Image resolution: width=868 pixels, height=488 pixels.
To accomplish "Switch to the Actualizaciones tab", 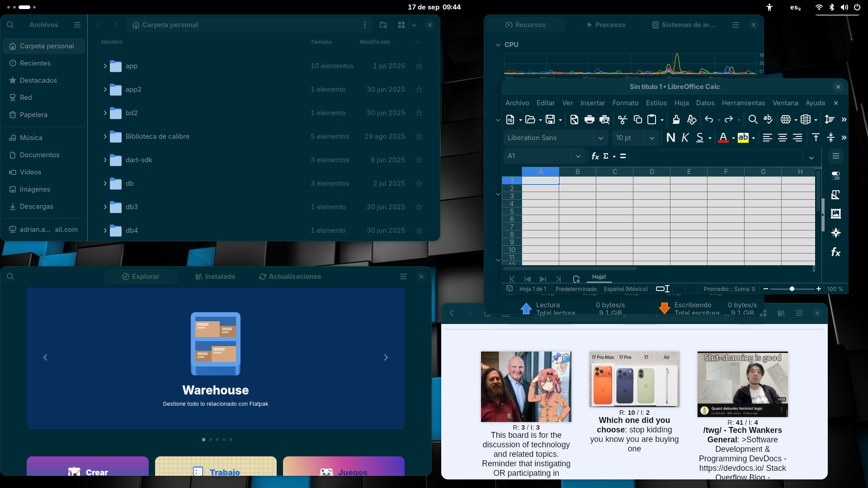I will (x=290, y=277).
